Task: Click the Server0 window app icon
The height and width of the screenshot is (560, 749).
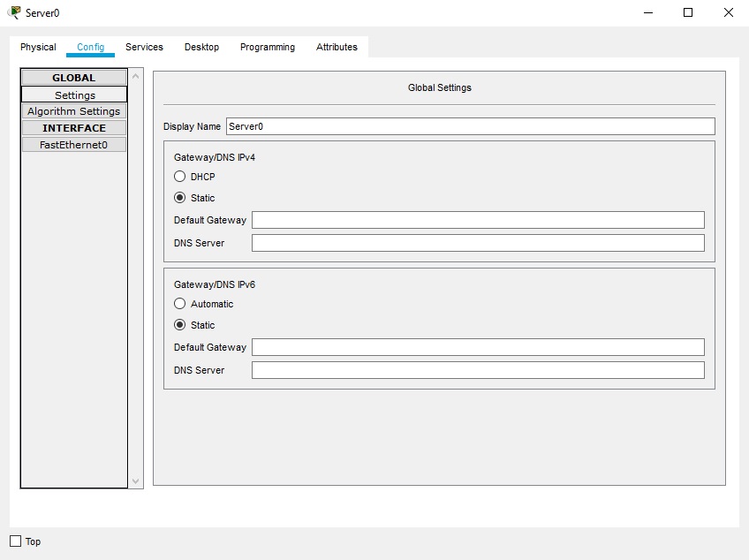Action: click(14, 12)
